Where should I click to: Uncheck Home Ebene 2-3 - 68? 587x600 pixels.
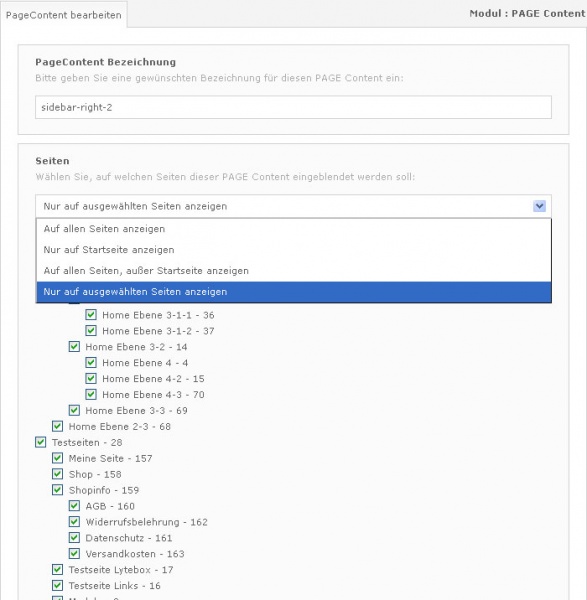point(57,426)
